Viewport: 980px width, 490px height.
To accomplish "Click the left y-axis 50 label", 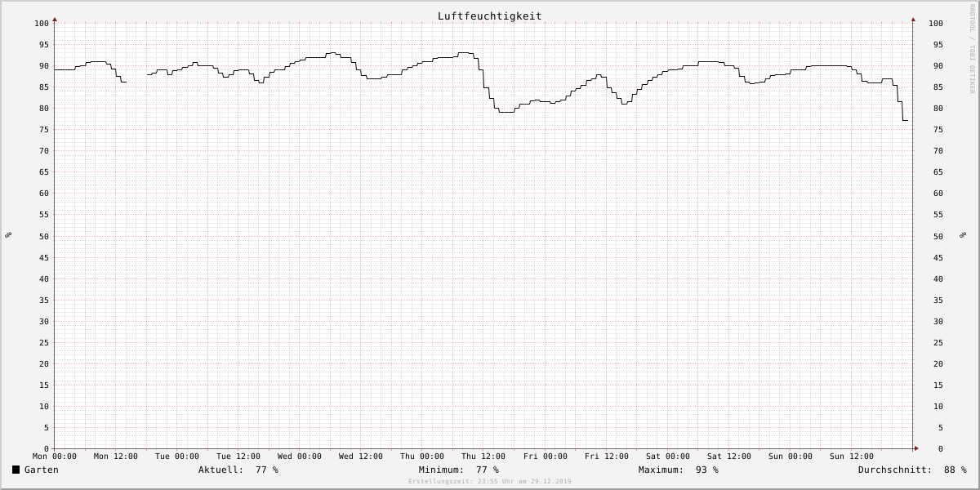I will point(44,237).
